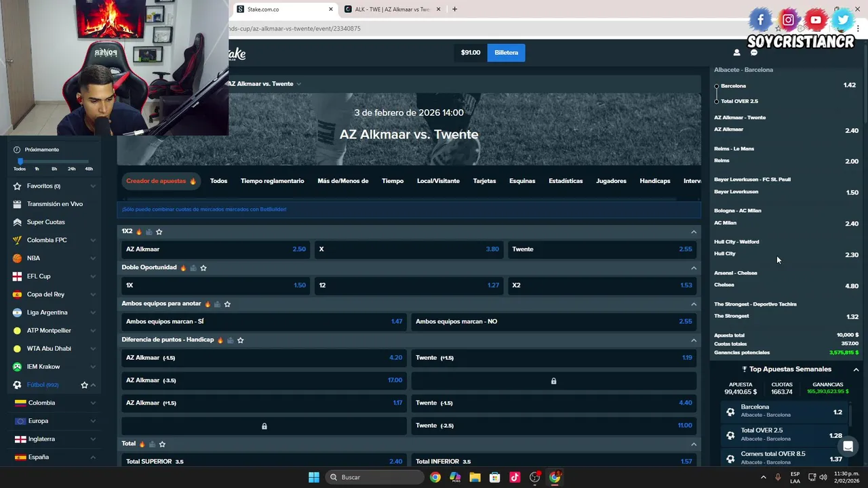
Task: Expand the EFL Cup sidebar entry
Action: (93, 277)
